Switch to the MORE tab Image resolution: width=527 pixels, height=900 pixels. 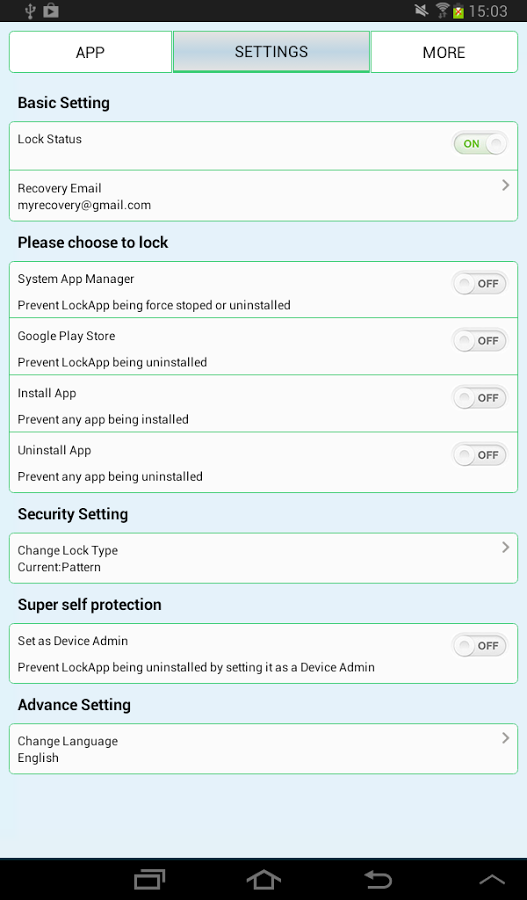tap(444, 52)
